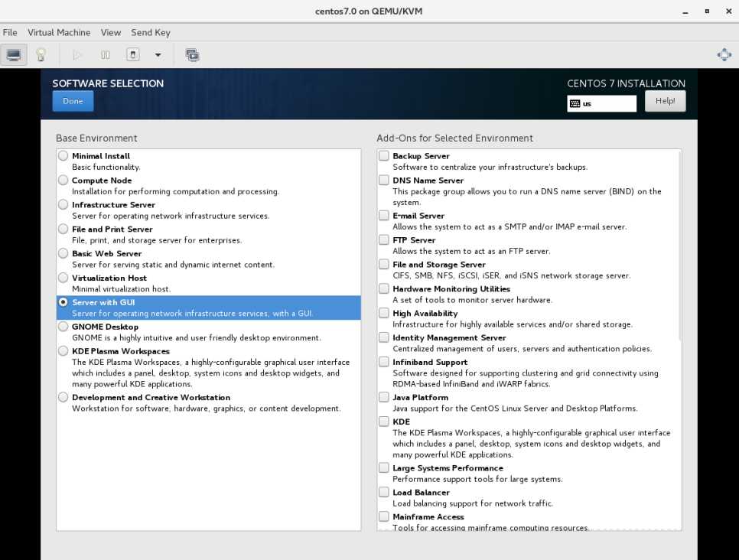The width and height of the screenshot is (739, 560).
Task: Enable the Load Balancer add-on
Action: [384, 492]
